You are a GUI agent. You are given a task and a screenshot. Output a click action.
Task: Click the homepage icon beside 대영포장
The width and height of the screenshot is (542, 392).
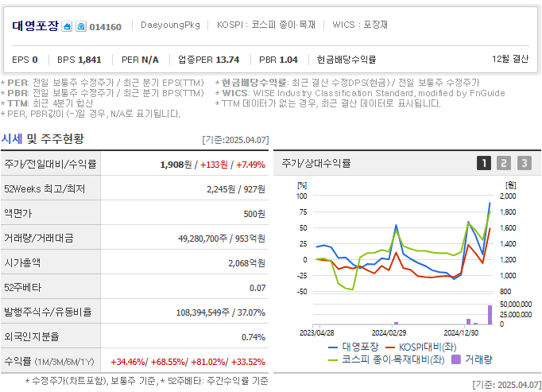tap(67, 26)
